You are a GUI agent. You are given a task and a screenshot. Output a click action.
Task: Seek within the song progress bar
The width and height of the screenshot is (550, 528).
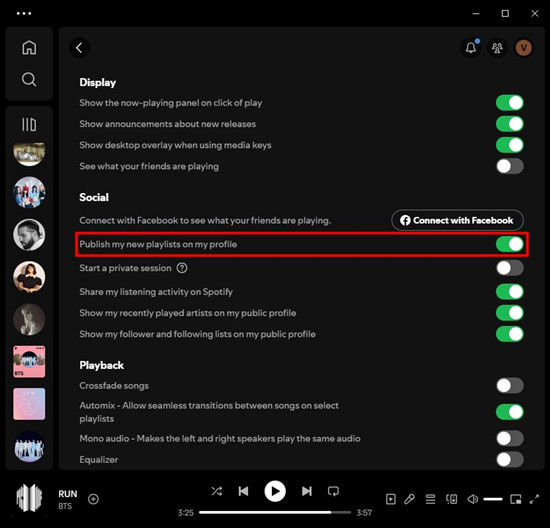click(275, 512)
